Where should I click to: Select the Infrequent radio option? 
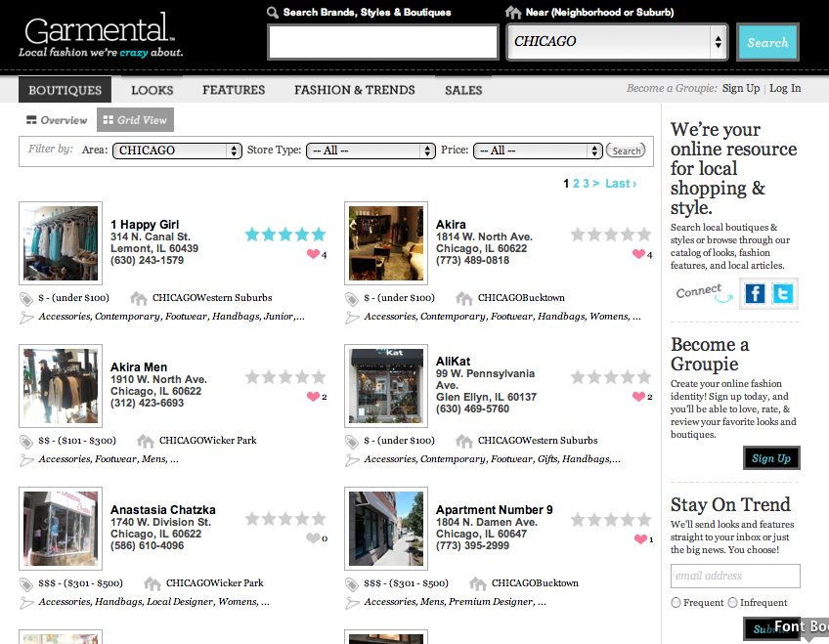[733, 602]
